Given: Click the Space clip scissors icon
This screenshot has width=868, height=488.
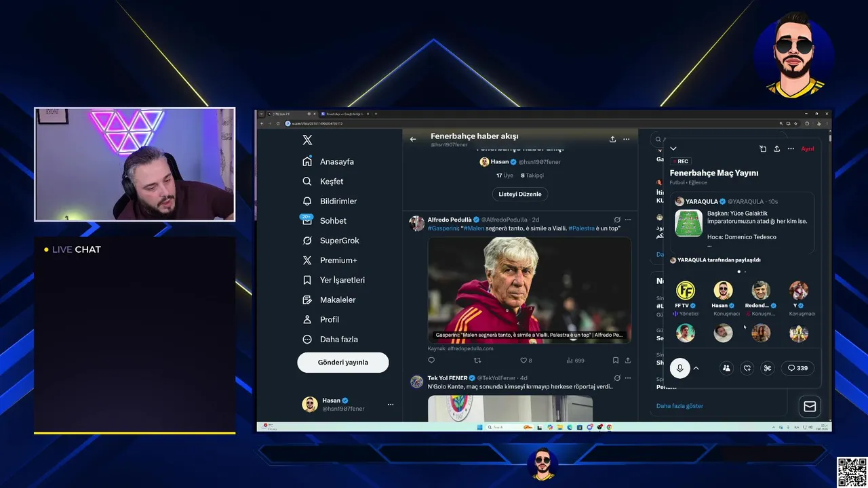Looking at the screenshot, I should [x=768, y=368].
